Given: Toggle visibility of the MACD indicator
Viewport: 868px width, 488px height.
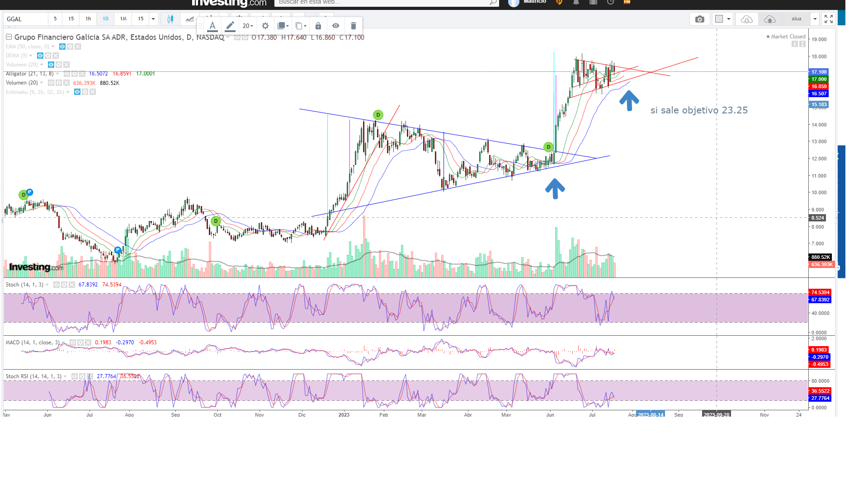Looking at the screenshot, I should coord(73,343).
